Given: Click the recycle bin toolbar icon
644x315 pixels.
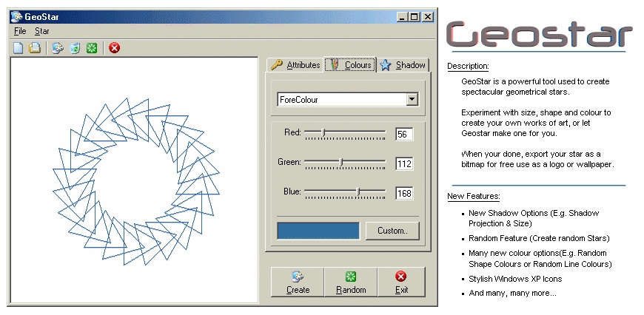Looking at the screenshot, I should click(75, 48).
